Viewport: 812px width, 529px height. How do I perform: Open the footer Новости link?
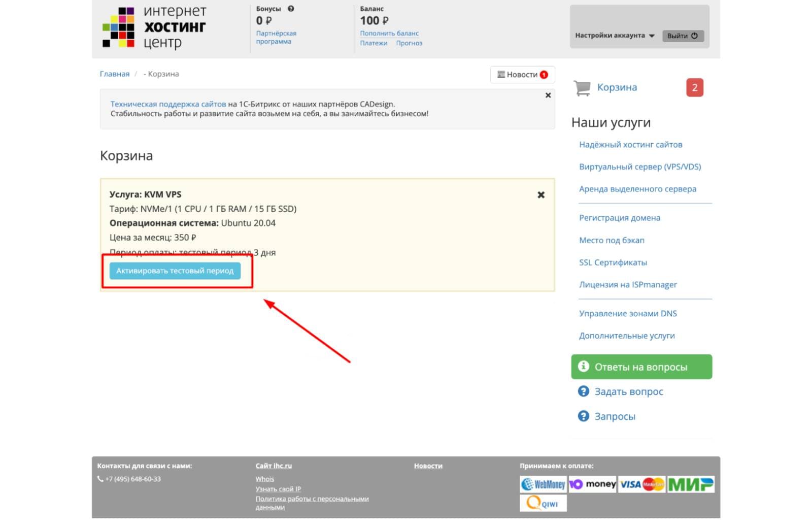point(428,466)
